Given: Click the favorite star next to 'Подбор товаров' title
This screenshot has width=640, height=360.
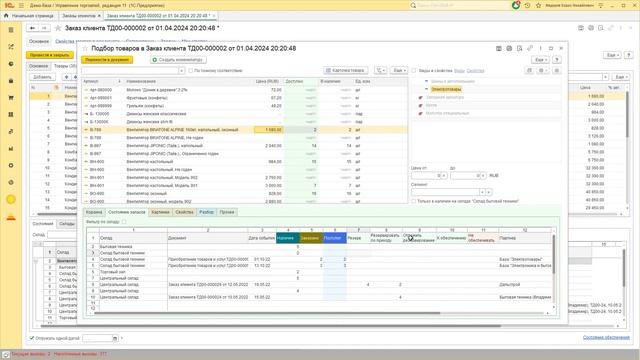Looking at the screenshot, I should [85, 48].
